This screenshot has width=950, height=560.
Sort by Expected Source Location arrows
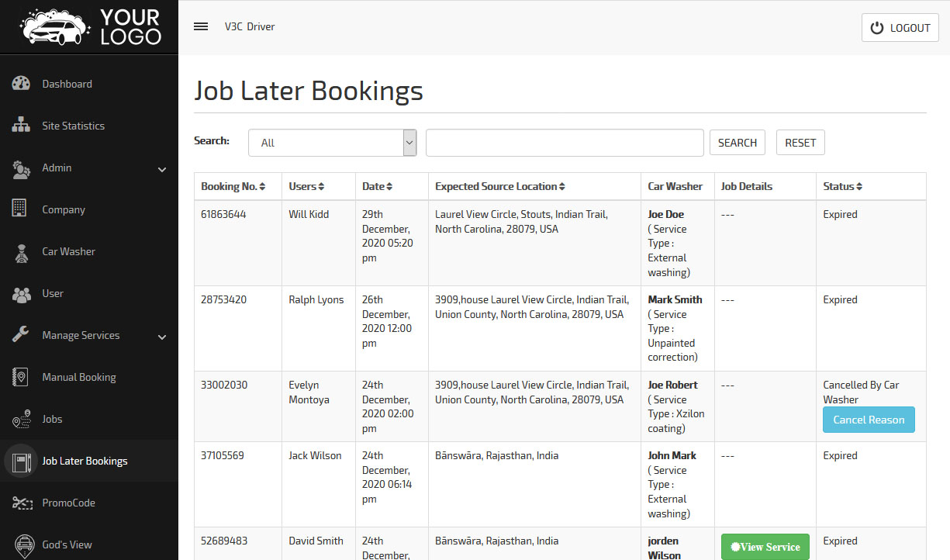pyautogui.click(x=562, y=187)
